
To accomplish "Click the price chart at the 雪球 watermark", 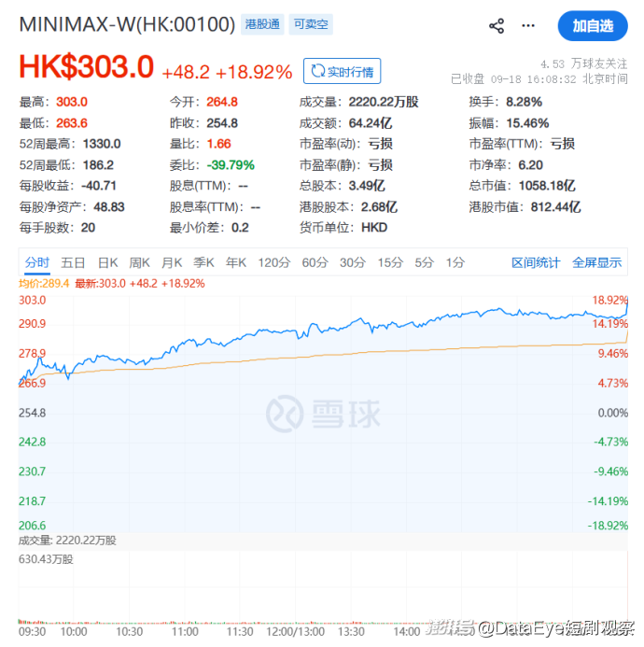I will (323, 414).
